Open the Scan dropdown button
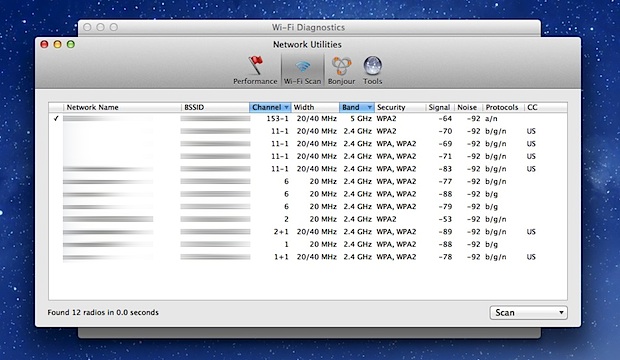 (528, 313)
